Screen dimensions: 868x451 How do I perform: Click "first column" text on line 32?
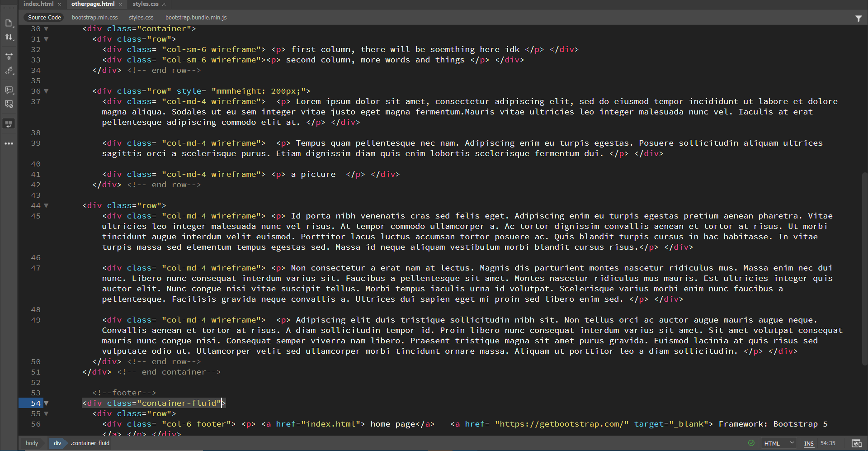321,49
